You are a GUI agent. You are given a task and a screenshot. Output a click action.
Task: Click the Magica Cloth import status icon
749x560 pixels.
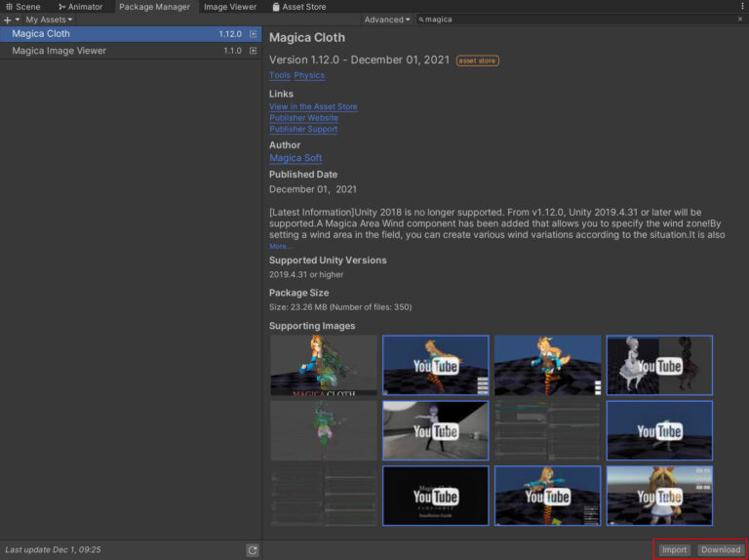coord(254,34)
